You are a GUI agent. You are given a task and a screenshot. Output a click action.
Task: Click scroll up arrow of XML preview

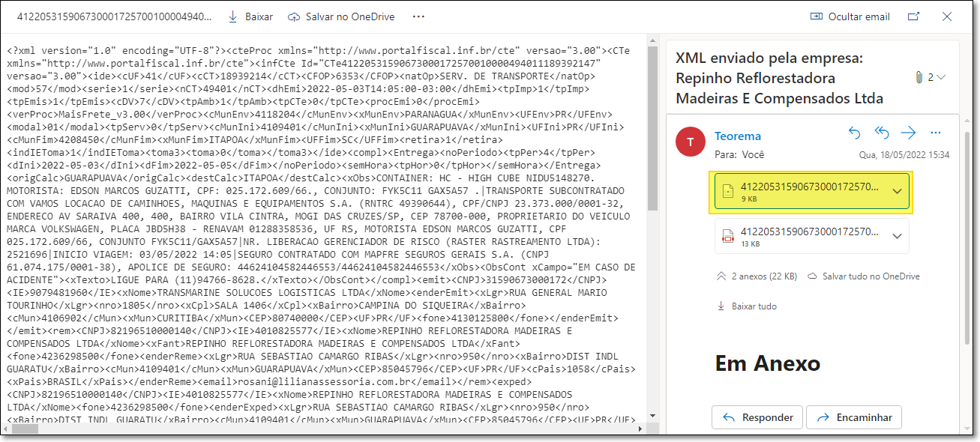[x=652, y=40]
